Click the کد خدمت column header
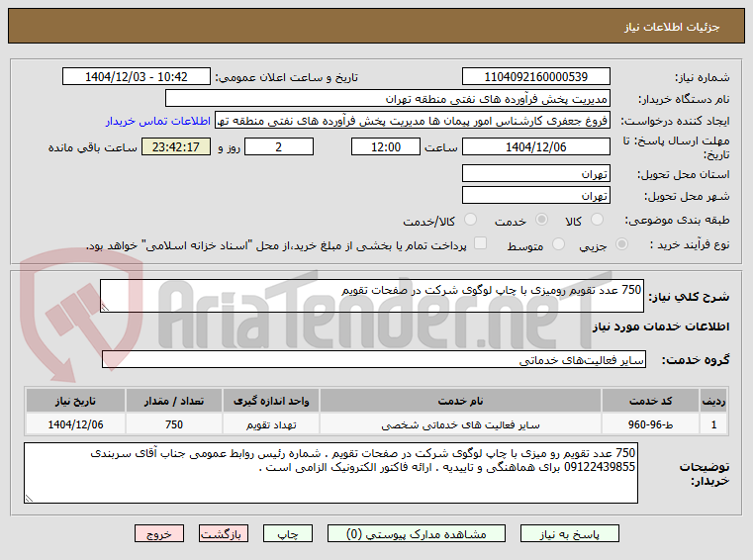 click(x=650, y=401)
